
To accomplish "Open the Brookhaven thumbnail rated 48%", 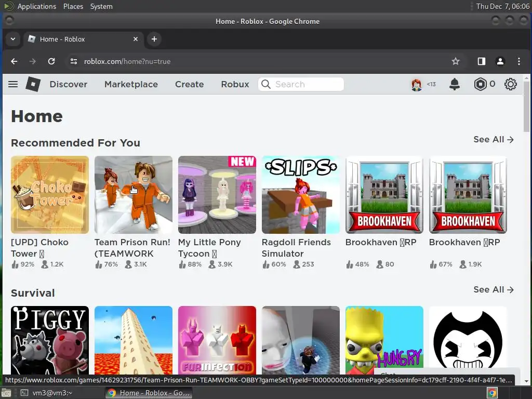I will click(384, 195).
